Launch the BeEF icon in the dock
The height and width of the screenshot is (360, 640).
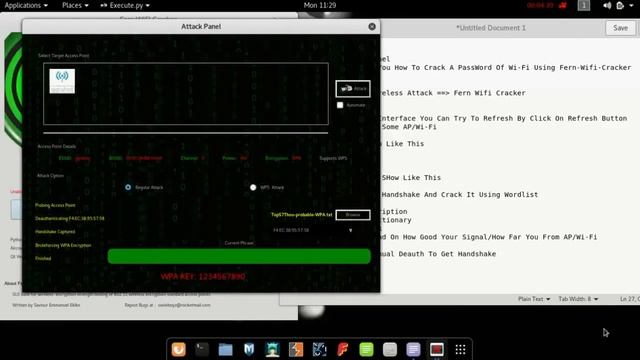point(319,349)
